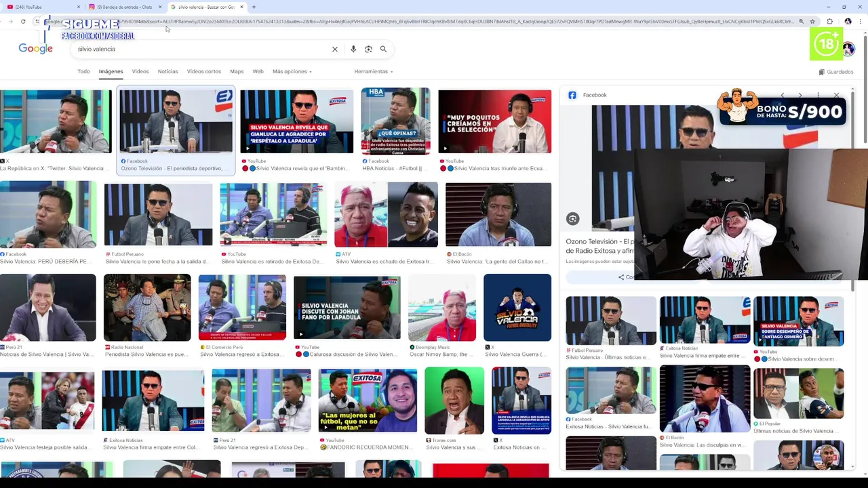Select the Maps search tab

(237, 71)
